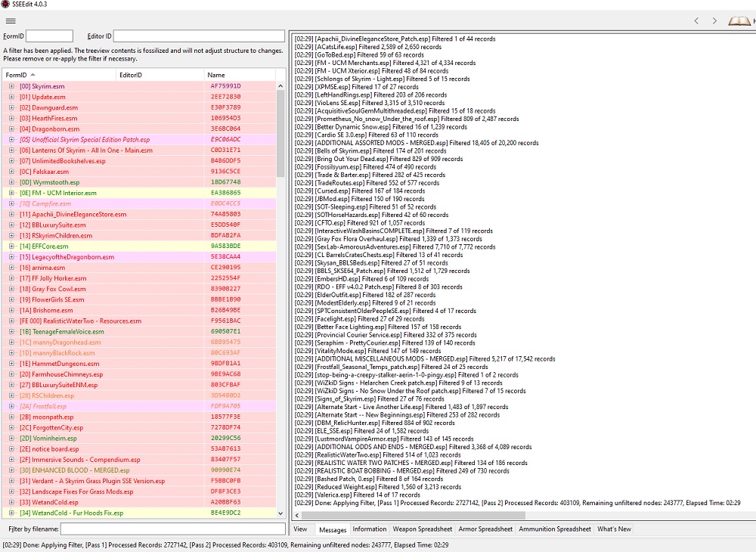Screen dimensions: 756x552
Task: Open the Weapon Spreadsheet tab
Action: click(x=423, y=529)
